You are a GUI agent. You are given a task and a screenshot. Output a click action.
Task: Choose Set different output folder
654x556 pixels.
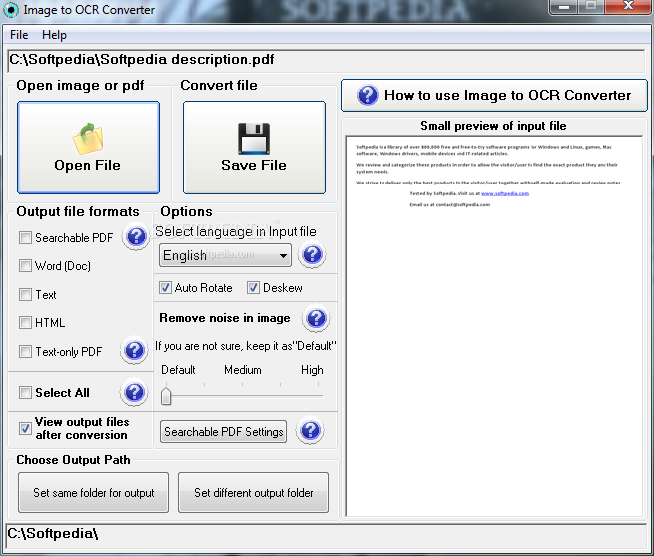254,493
